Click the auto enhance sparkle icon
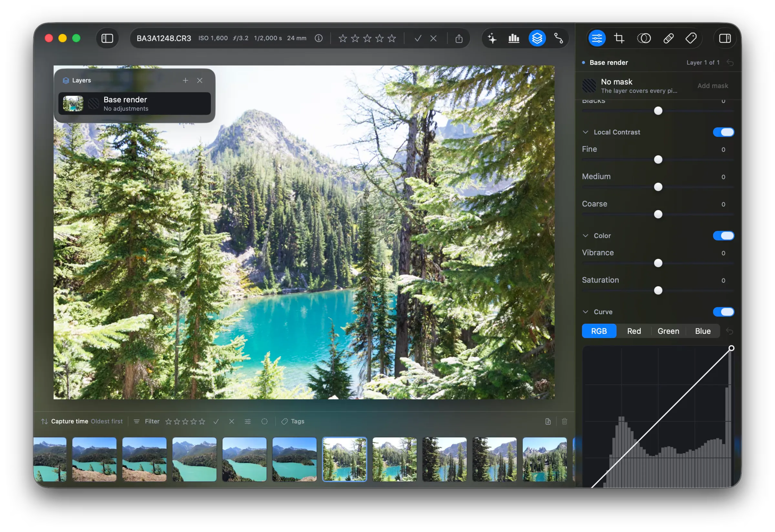 (x=492, y=38)
